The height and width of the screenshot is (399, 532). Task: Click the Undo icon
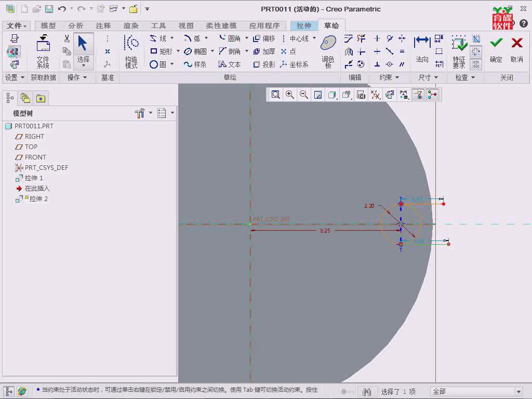click(62, 9)
